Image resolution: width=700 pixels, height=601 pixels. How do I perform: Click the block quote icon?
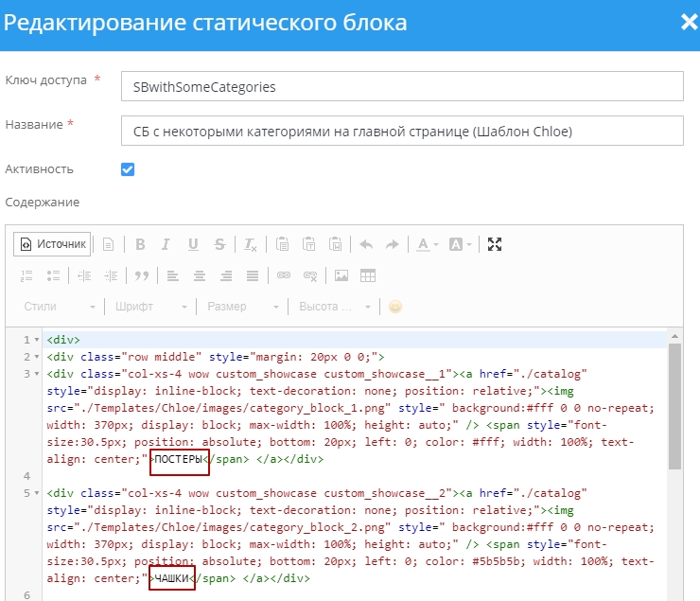pos(142,275)
